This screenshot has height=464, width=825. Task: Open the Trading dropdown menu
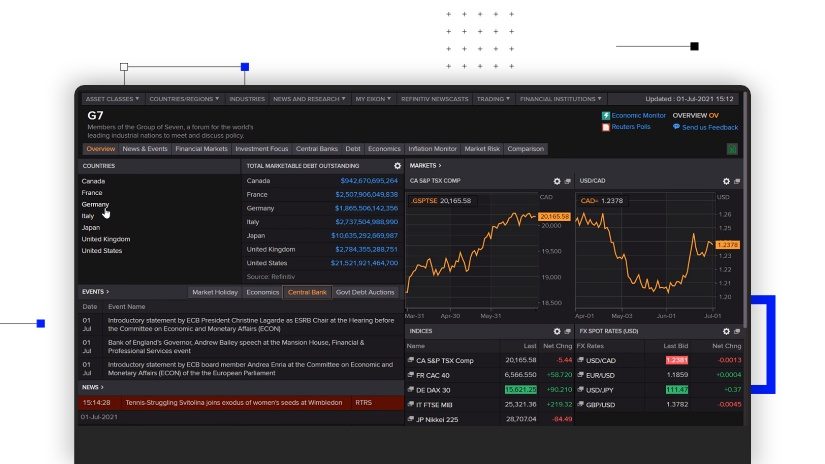coord(493,99)
